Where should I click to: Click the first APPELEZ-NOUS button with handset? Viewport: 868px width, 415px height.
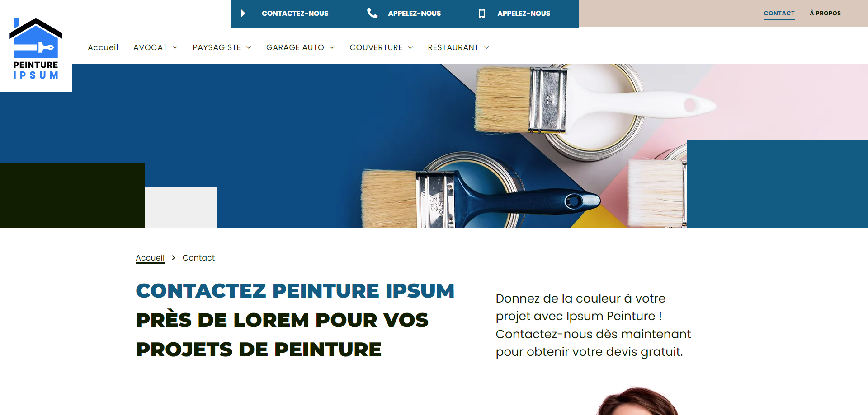tap(415, 14)
